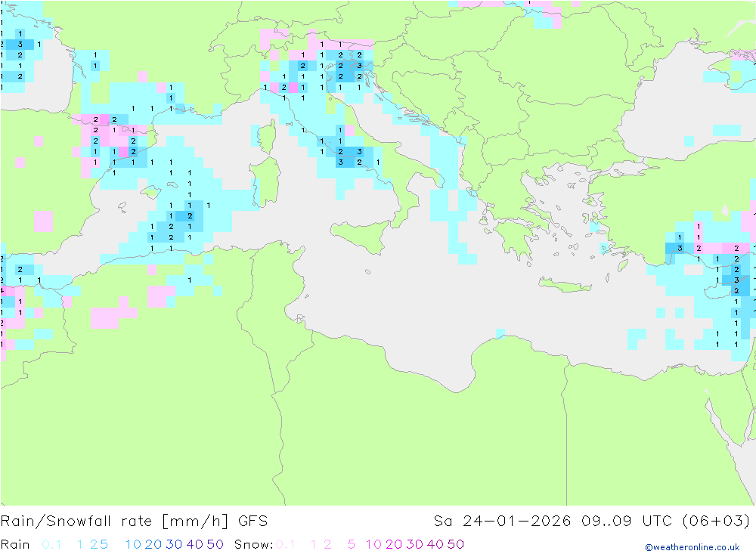Select the snow legend 50 value
Screen dimensions: 756x554
tap(456, 544)
